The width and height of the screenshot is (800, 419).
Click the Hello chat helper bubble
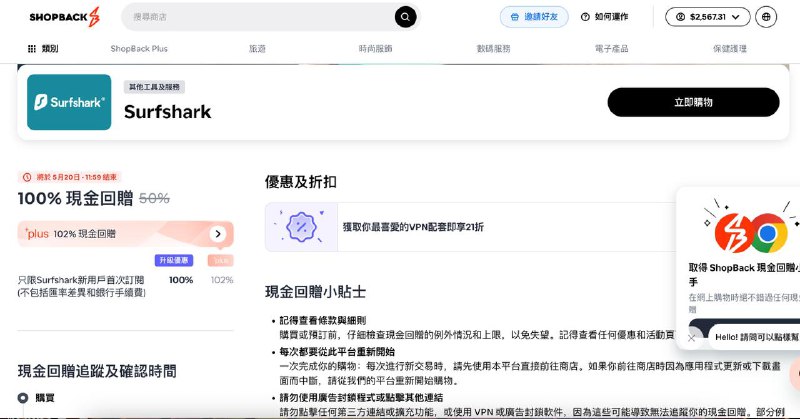pos(755,337)
